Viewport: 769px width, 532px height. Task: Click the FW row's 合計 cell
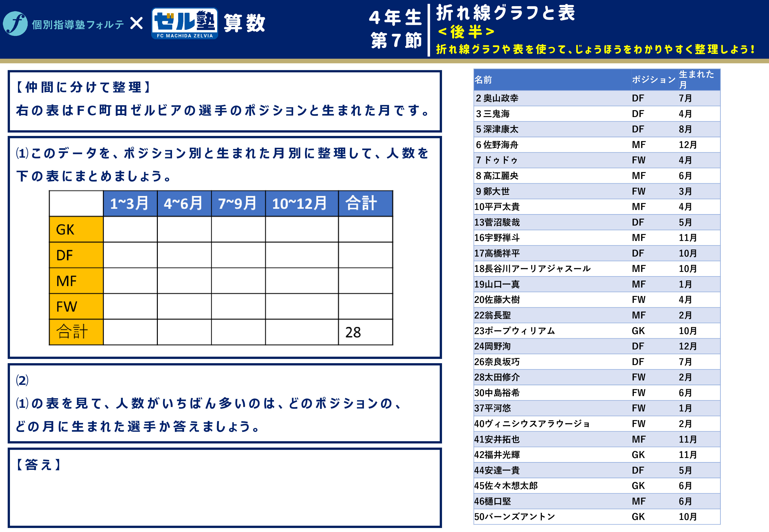coord(365,306)
